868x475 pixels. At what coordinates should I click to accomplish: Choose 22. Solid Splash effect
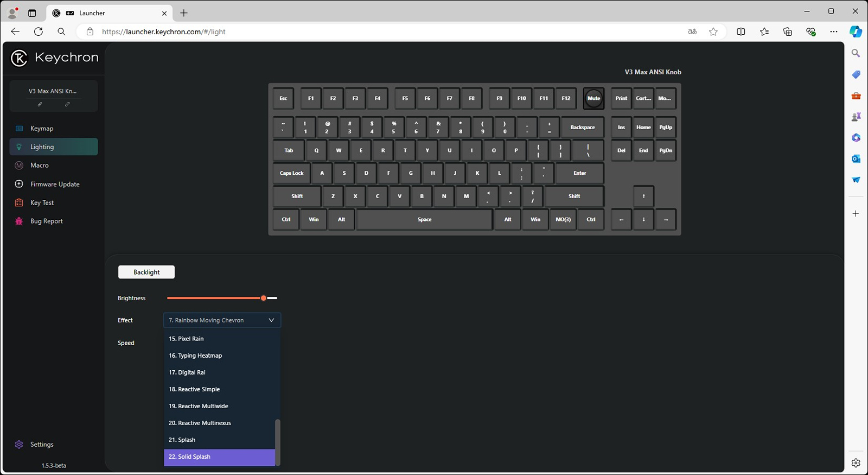(219, 457)
